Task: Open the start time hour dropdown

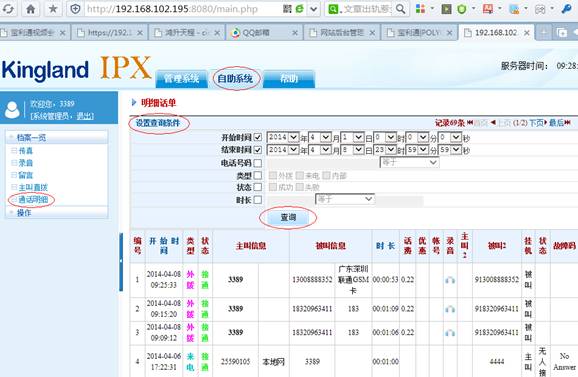Action: 385,137
